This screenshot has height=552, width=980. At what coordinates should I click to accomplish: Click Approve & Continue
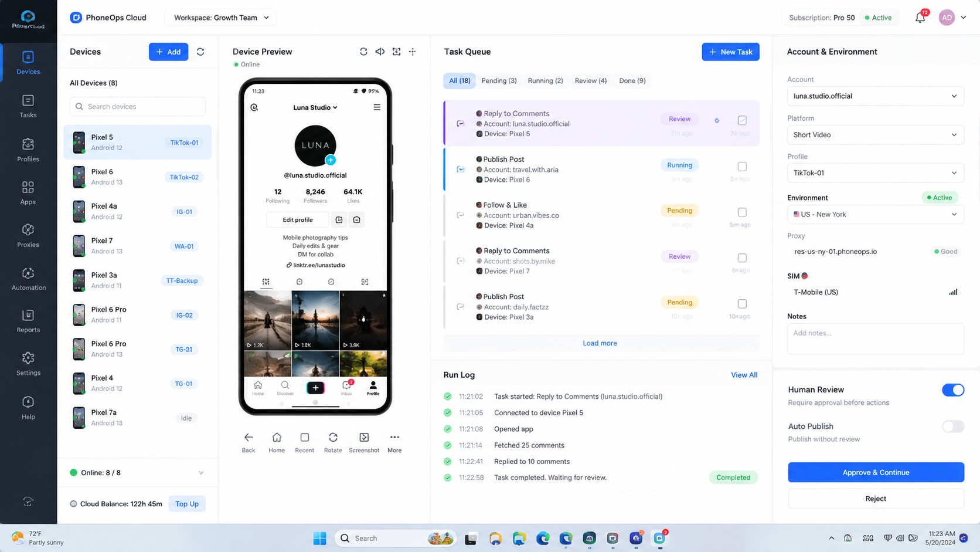point(876,472)
